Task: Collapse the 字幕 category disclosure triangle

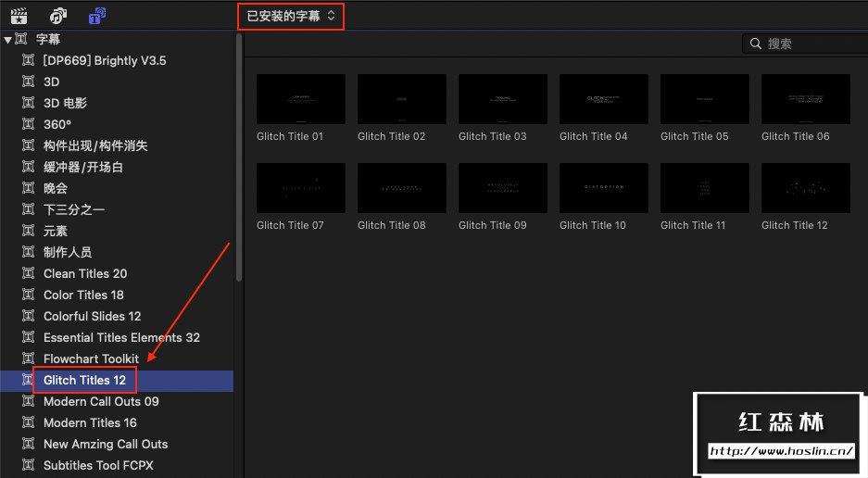Action: pyautogui.click(x=7, y=39)
